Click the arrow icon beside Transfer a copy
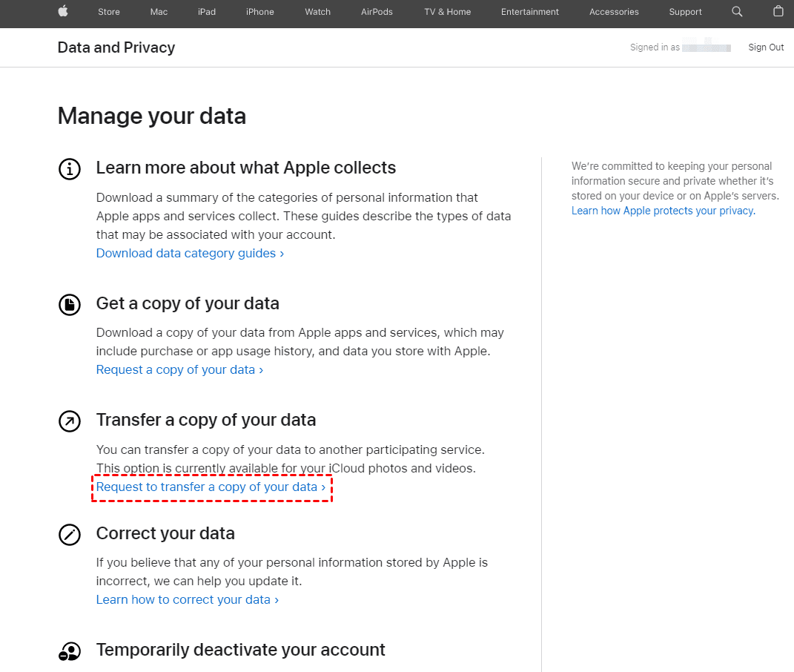Screen dimensions: 794x672 coord(70,421)
